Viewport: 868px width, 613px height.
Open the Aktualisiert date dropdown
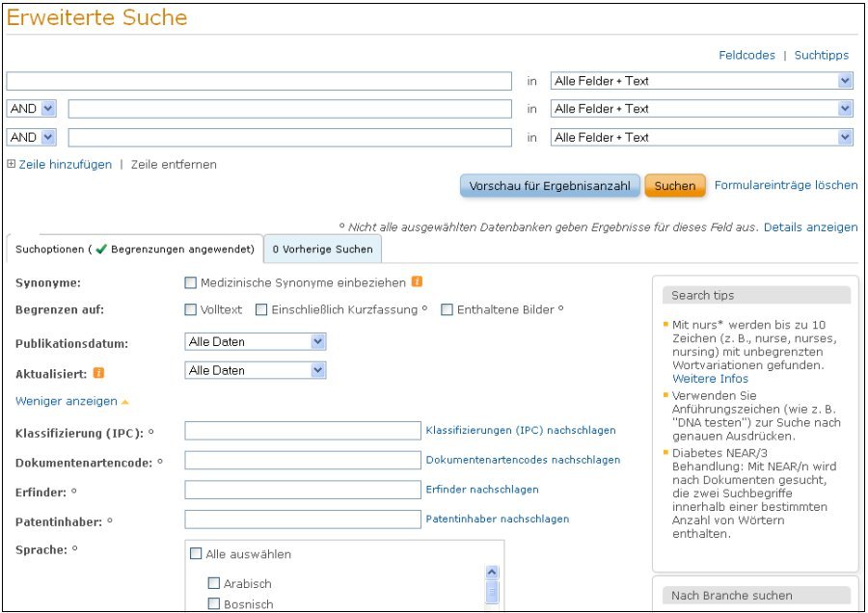(x=255, y=370)
